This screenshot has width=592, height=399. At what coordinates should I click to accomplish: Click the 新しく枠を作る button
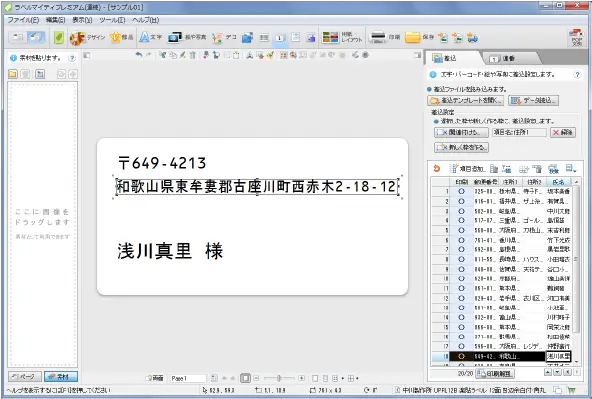(461, 147)
